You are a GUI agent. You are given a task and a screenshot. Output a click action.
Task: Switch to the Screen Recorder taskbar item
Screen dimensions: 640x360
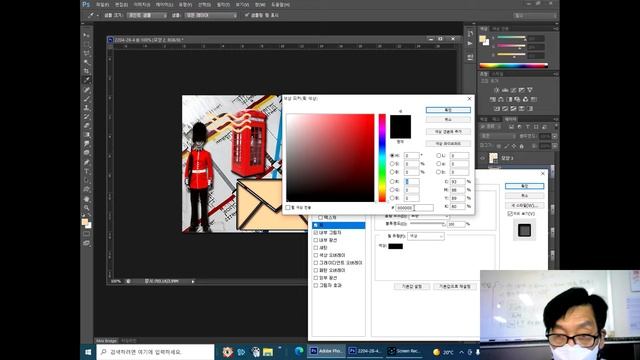(x=404, y=351)
